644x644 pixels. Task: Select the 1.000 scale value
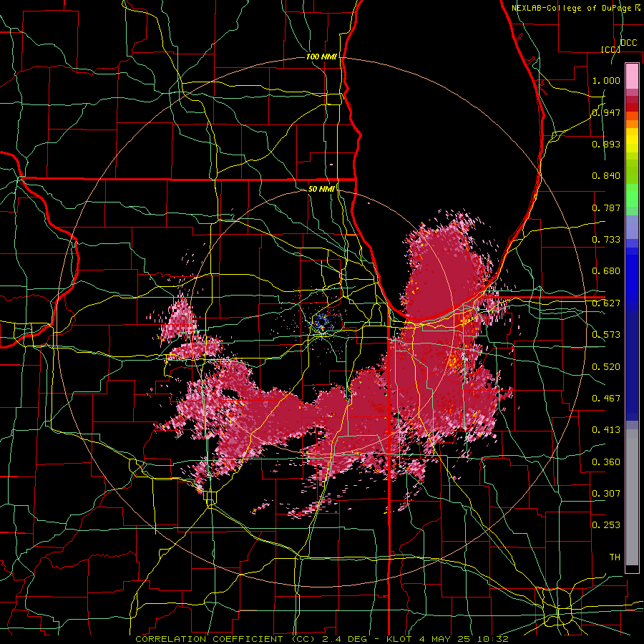pos(606,80)
